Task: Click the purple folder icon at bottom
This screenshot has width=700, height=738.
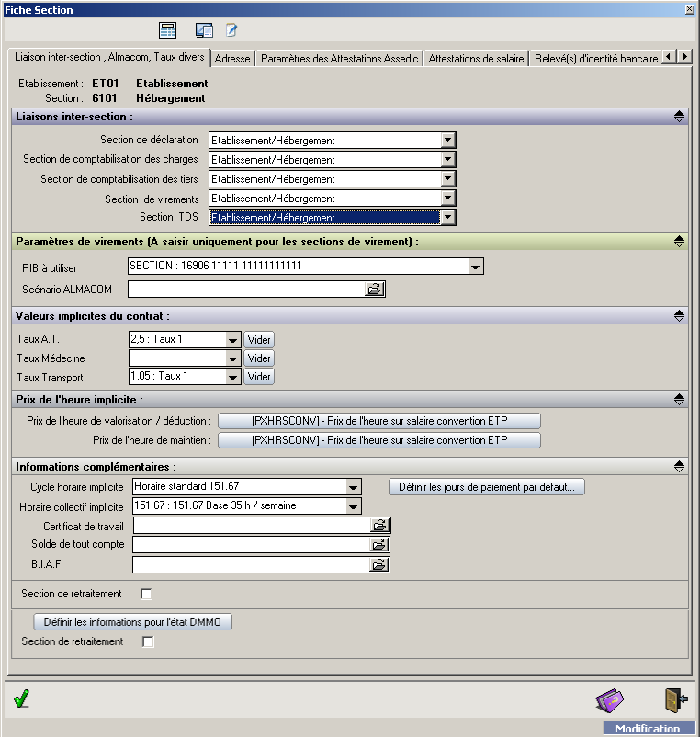Action: click(609, 700)
